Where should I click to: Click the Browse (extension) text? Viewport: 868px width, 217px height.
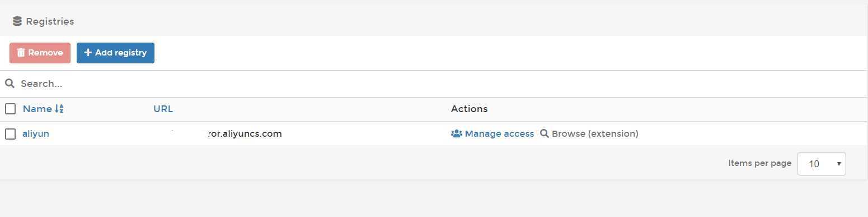click(595, 133)
